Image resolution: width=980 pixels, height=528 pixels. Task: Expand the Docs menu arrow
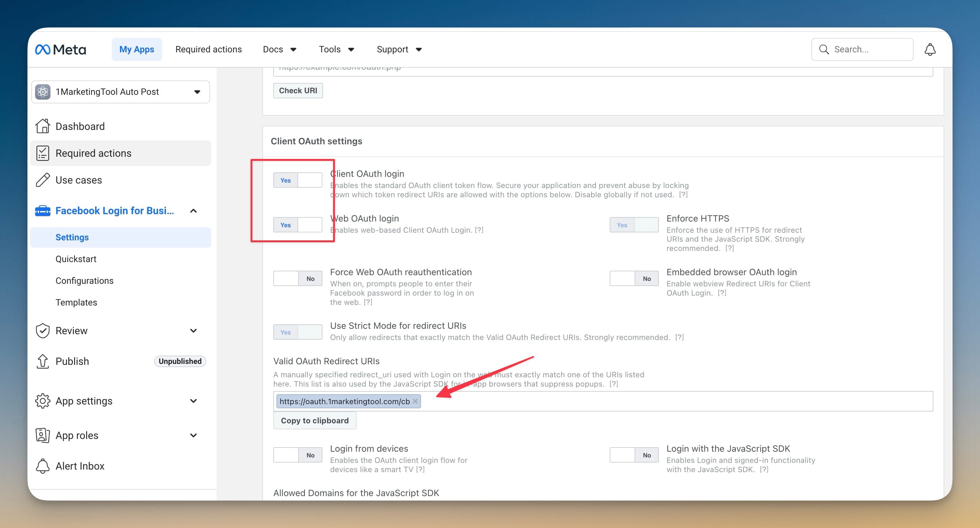[293, 49]
